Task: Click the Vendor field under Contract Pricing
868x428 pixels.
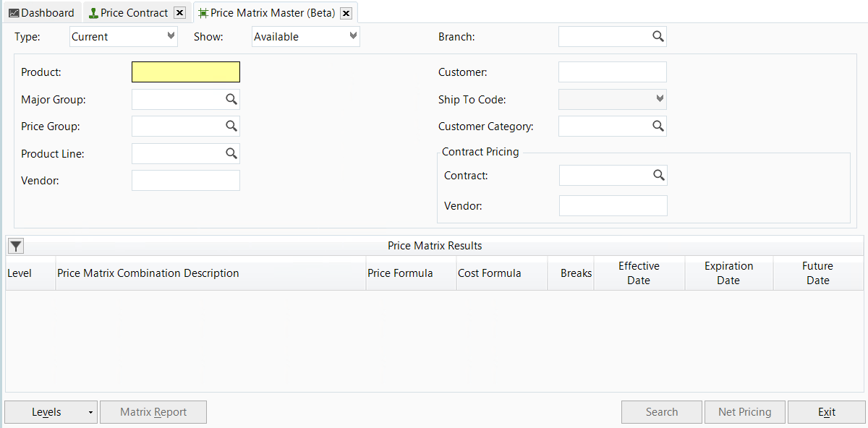Action: [x=613, y=205]
